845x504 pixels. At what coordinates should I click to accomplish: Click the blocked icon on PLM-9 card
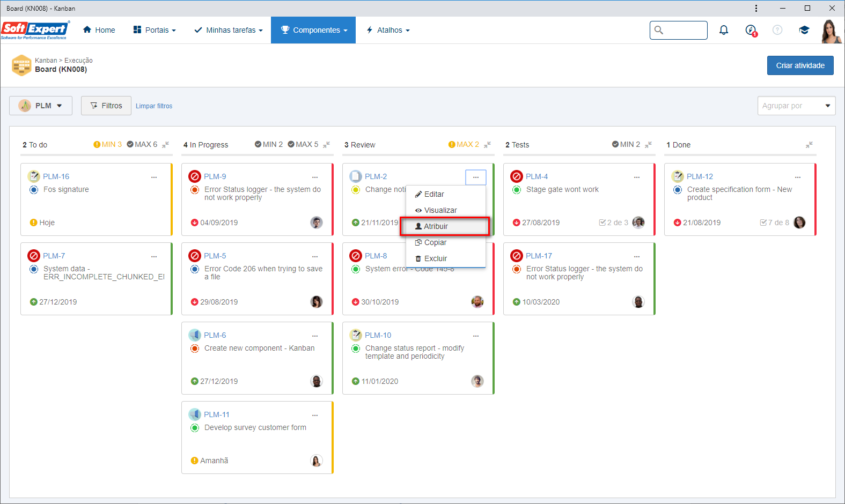pyautogui.click(x=195, y=176)
